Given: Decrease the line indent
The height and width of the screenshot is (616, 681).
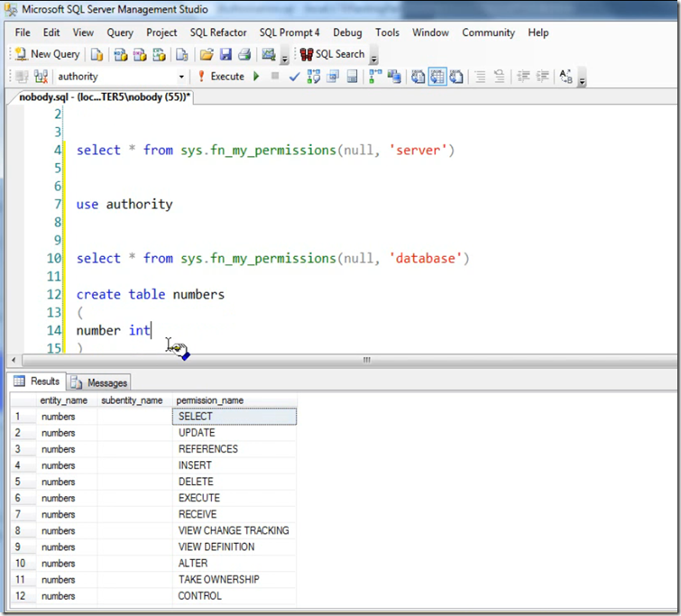Looking at the screenshot, I should coord(523,77).
